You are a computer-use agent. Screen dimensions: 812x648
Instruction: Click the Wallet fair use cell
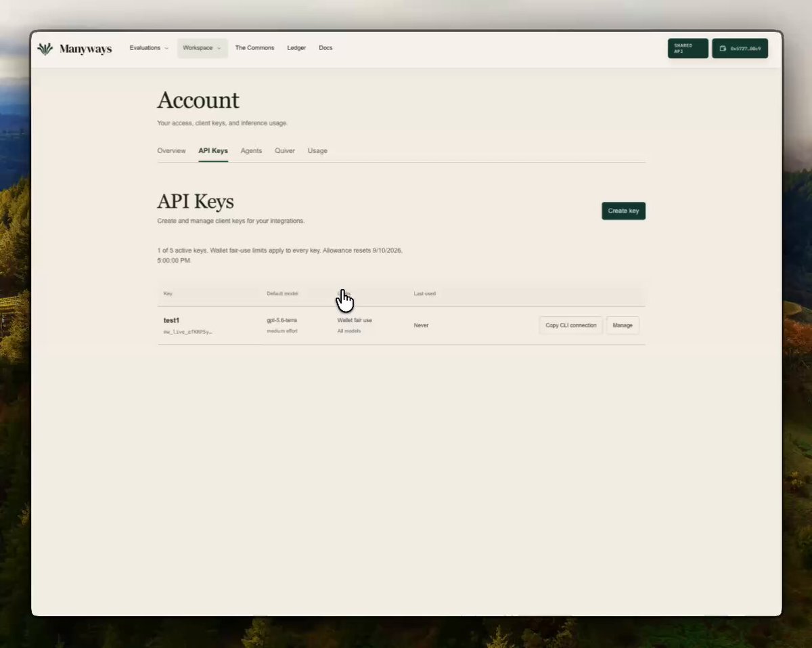[x=355, y=320]
